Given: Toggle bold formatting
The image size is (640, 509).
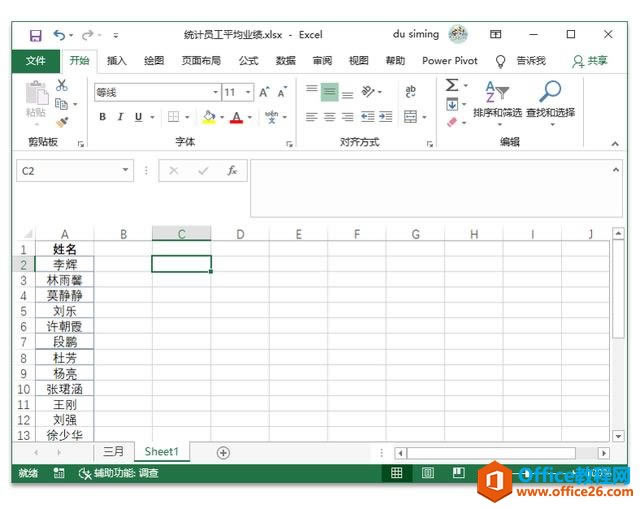Looking at the screenshot, I should coord(102,117).
